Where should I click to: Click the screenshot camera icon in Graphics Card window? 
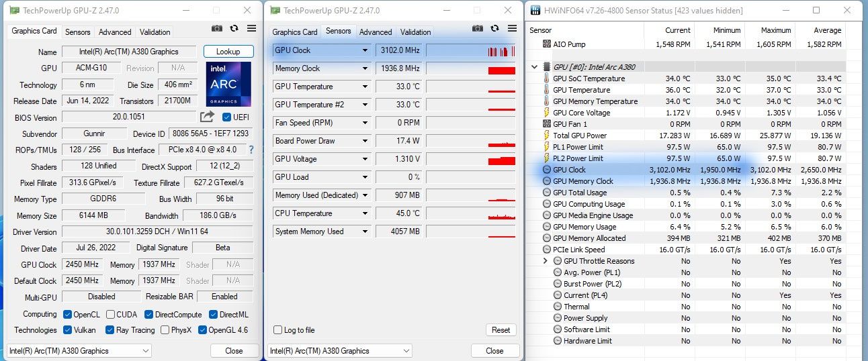point(216,28)
